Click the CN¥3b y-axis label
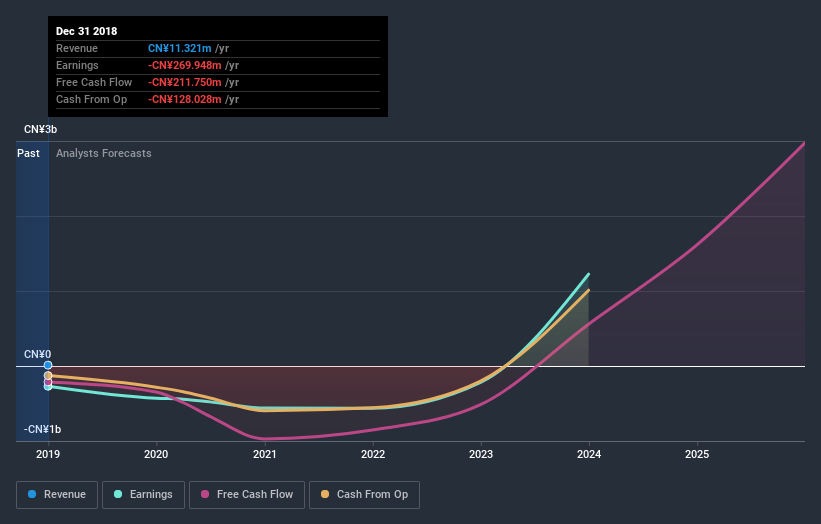The image size is (821, 524). tap(40, 129)
